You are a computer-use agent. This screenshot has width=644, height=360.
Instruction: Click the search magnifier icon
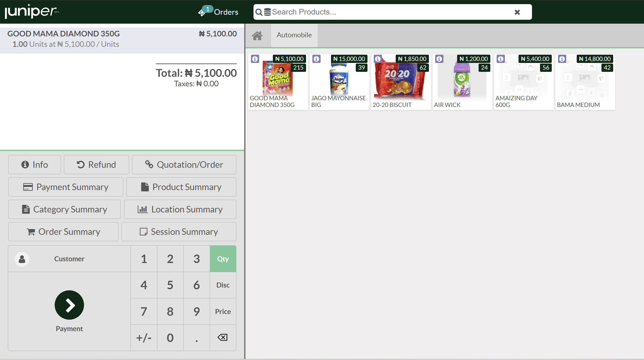259,12
